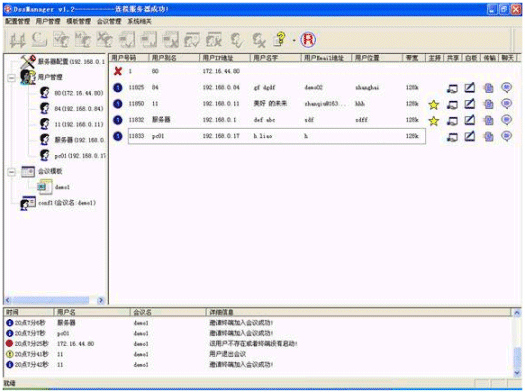
Task: Click the tree panel horizontal scrollbar right arrow
Action: click(x=101, y=300)
